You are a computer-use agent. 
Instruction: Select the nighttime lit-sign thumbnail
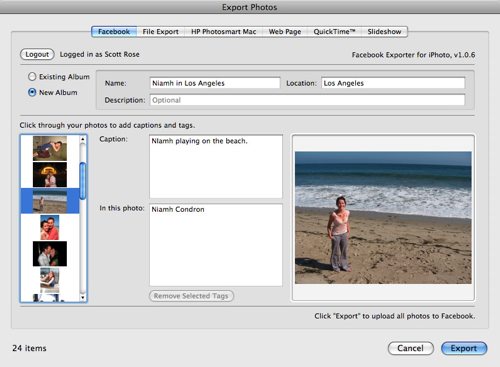point(50,175)
